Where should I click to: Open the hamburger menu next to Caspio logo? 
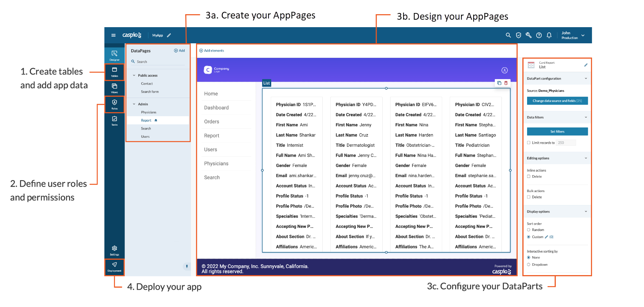click(x=113, y=35)
